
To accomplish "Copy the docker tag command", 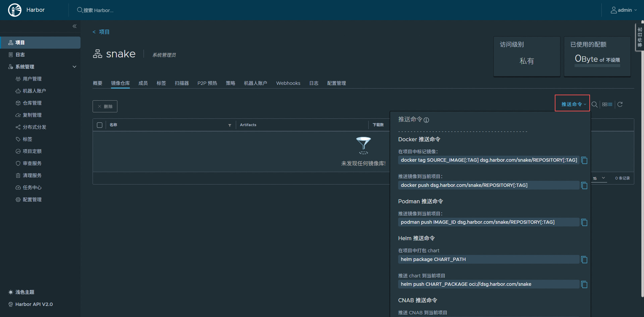I will (x=584, y=160).
